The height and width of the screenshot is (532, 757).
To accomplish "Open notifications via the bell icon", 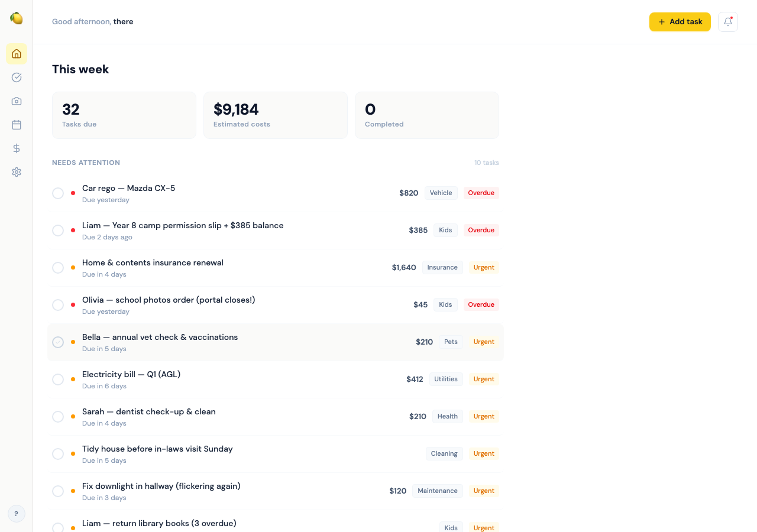I will pyautogui.click(x=727, y=21).
